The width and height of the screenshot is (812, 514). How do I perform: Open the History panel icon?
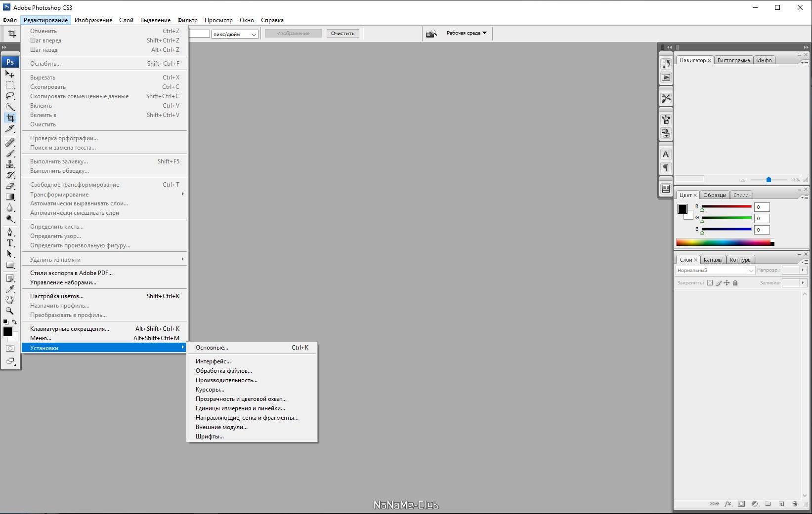click(x=666, y=64)
